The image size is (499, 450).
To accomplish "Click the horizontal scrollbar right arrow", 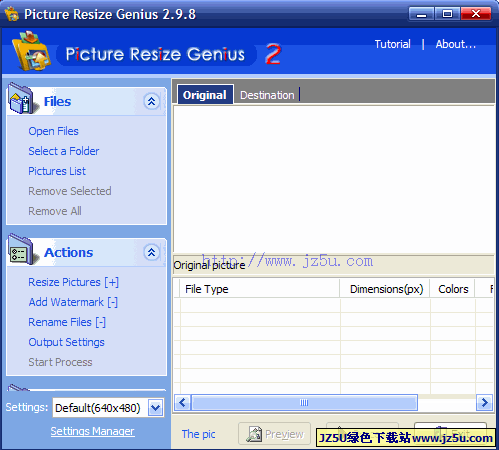I will (485, 403).
